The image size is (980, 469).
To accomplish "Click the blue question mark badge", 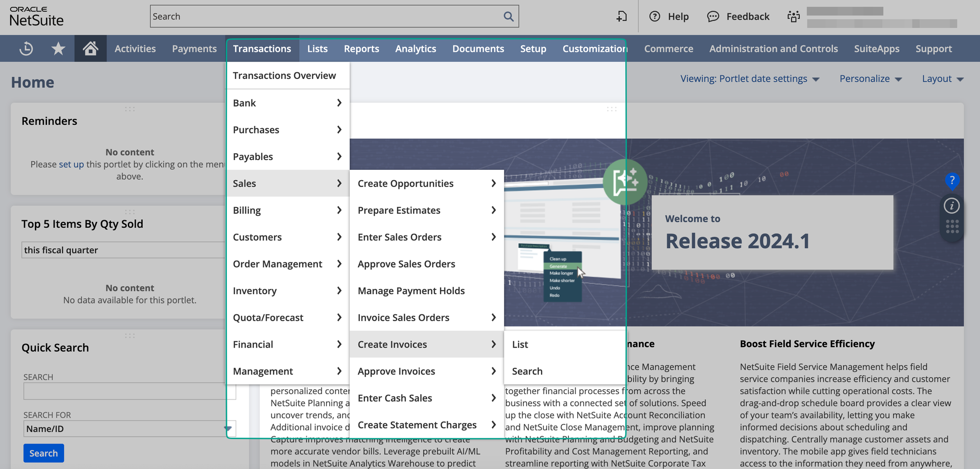I will click(952, 181).
